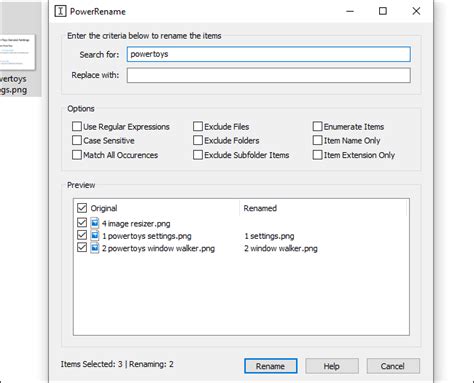Select 2 powertoys window walker.png file name
Image resolution: width=474 pixels, height=383 pixels.
click(158, 248)
